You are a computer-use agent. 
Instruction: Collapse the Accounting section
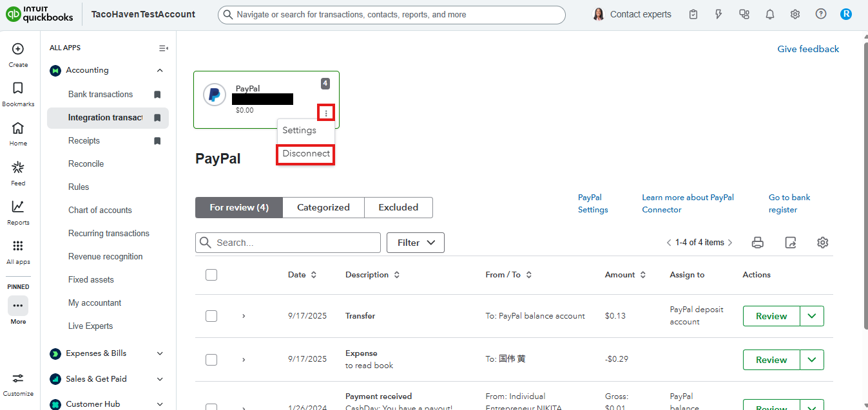(160, 70)
